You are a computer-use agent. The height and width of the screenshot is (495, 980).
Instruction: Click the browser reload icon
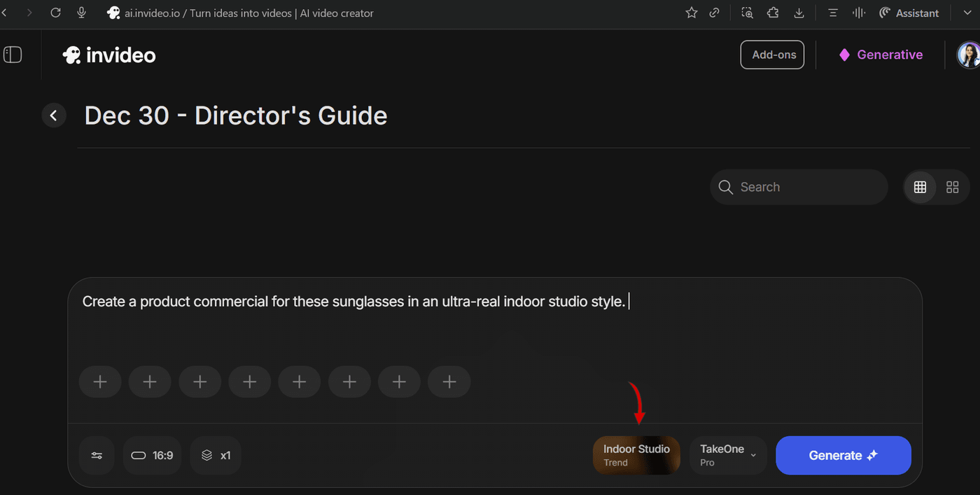[56, 13]
